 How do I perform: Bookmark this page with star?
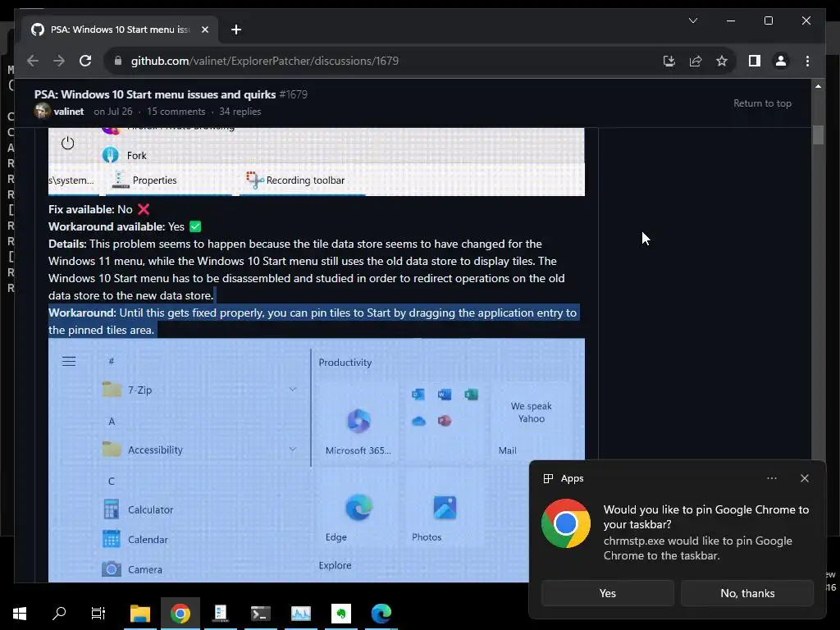(x=722, y=61)
